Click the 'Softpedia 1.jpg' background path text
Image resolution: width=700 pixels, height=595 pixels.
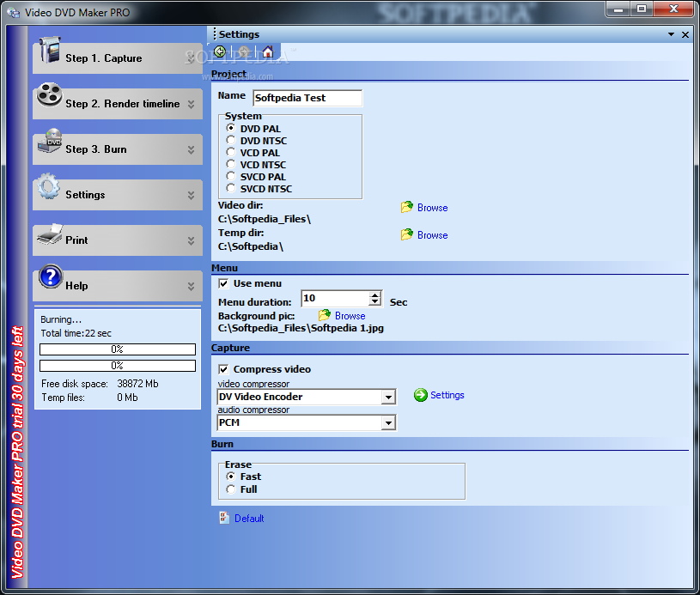(x=347, y=328)
